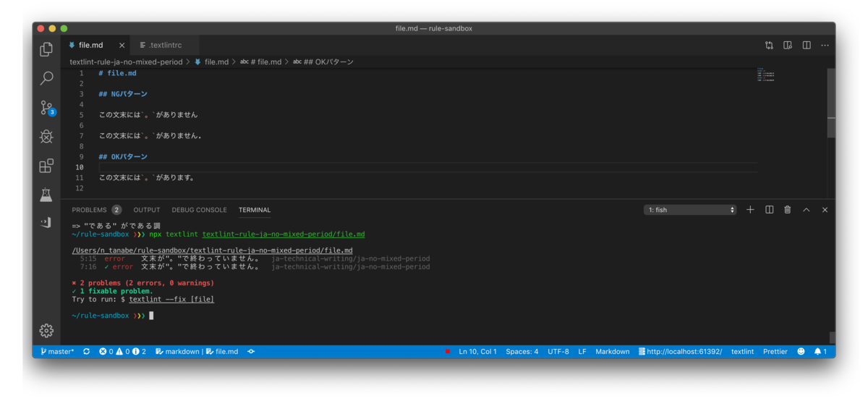The width and height of the screenshot is (868, 401).
Task: Open the Extensions view icon
Action: pyautogui.click(x=46, y=166)
